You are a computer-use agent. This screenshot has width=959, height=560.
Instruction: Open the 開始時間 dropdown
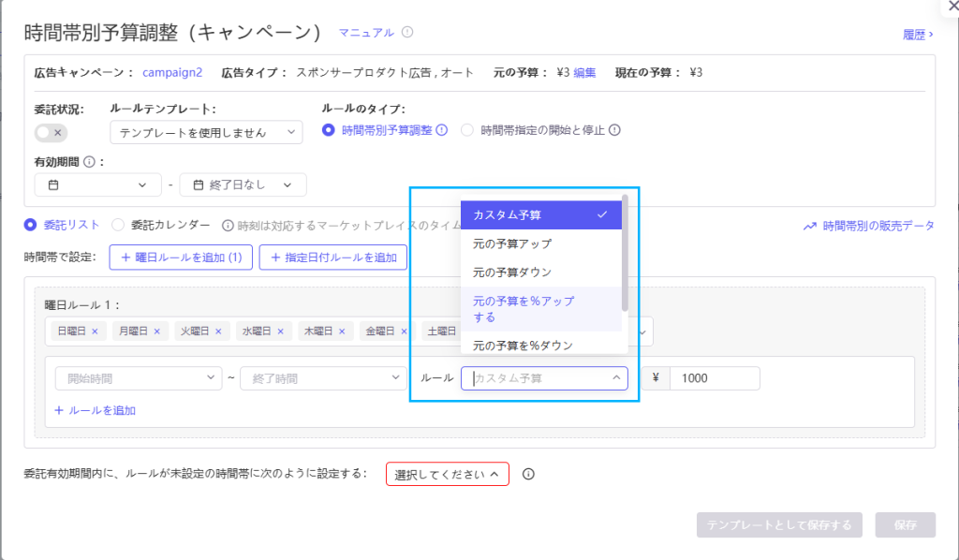139,378
